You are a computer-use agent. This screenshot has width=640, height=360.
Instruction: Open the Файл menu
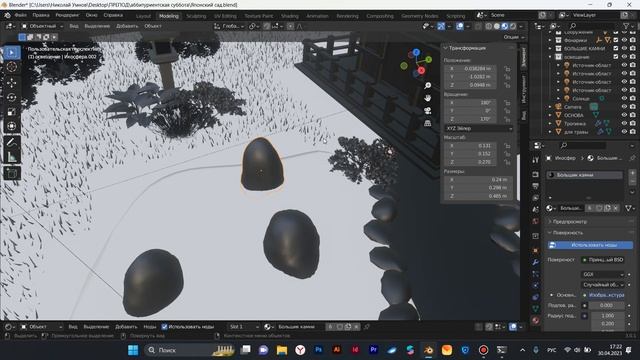[x=20, y=15]
